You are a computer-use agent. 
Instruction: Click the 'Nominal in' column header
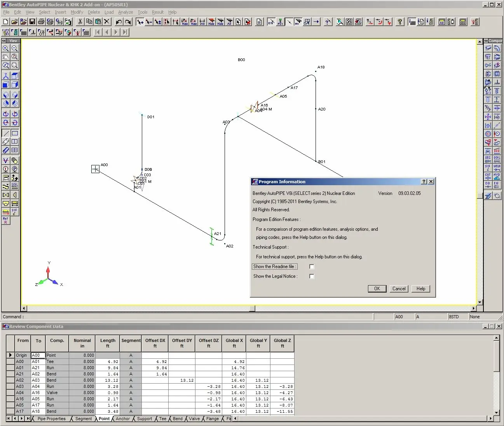(82, 343)
